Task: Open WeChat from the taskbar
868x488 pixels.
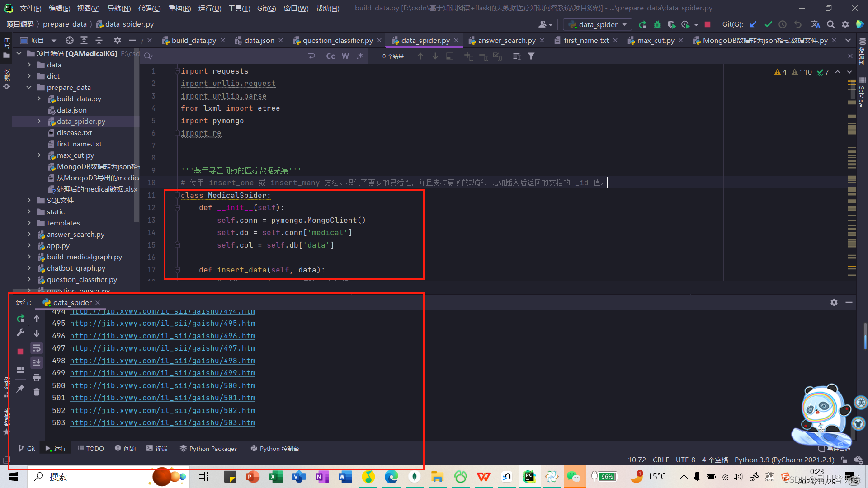Action: pos(574,477)
